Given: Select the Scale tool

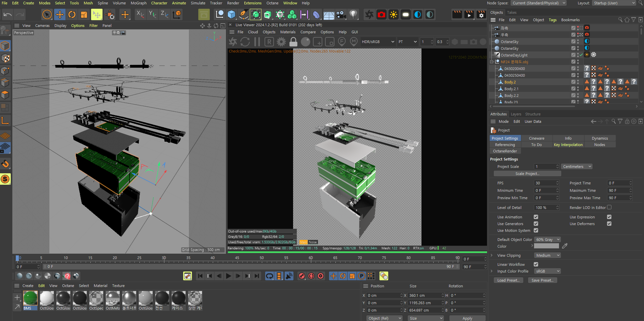Looking at the screenshot, I should click(84, 14).
